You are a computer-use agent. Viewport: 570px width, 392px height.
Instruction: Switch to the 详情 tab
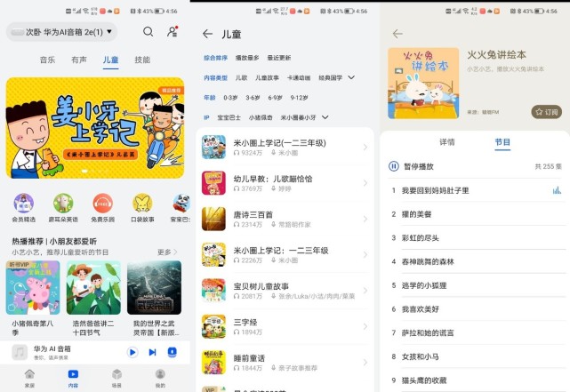[x=447, y=142]
